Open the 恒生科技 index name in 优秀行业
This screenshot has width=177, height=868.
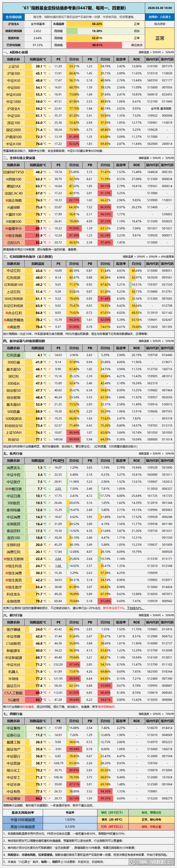coord(13,566)
